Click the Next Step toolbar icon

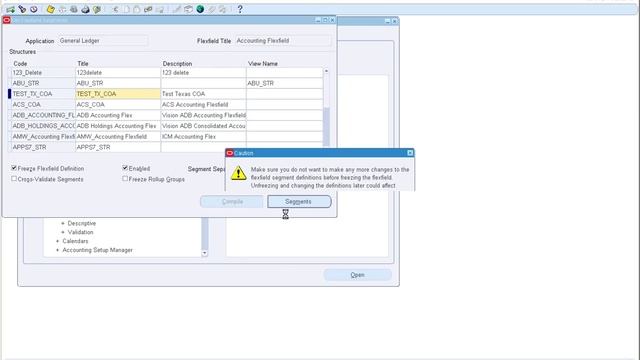[62, 9]
